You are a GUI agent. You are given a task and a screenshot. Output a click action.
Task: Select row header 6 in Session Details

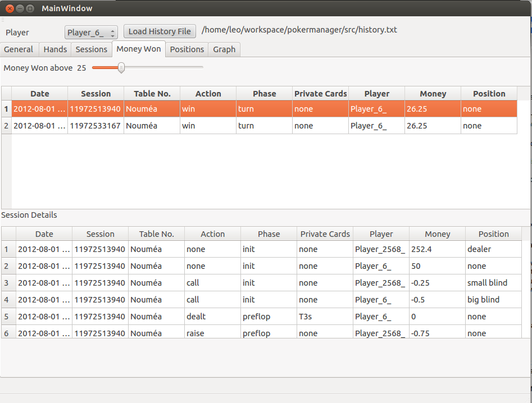click(9, 332)
